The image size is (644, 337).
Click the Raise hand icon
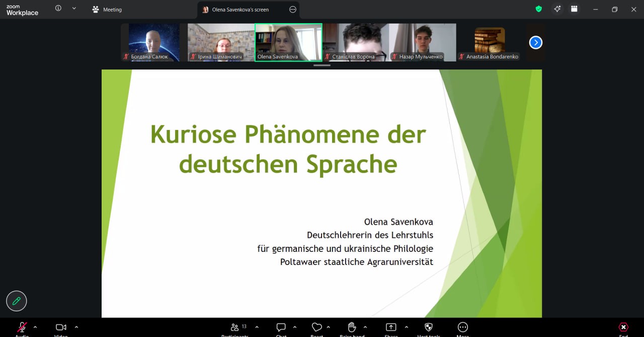(352, 327)
